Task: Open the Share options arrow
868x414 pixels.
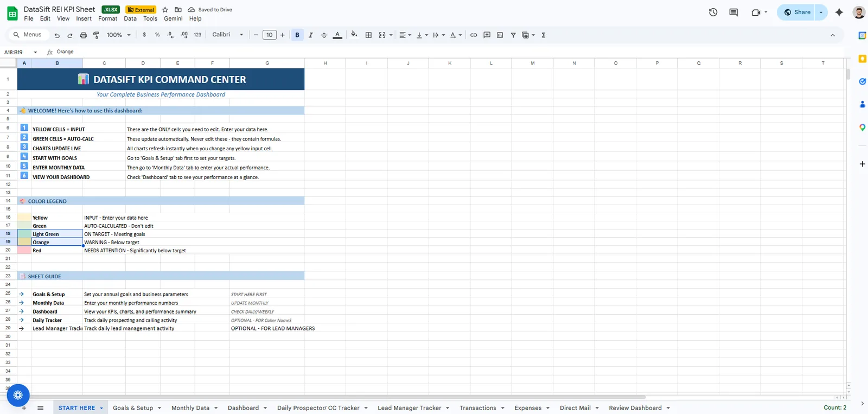Action: click(821, 12)
